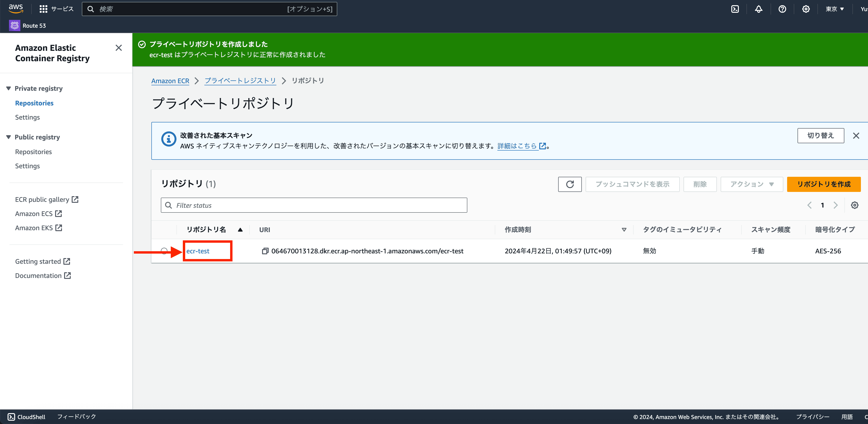Click the scan frequency column header
The height and width of the screenshot is (424, 868).
point(771,230)
